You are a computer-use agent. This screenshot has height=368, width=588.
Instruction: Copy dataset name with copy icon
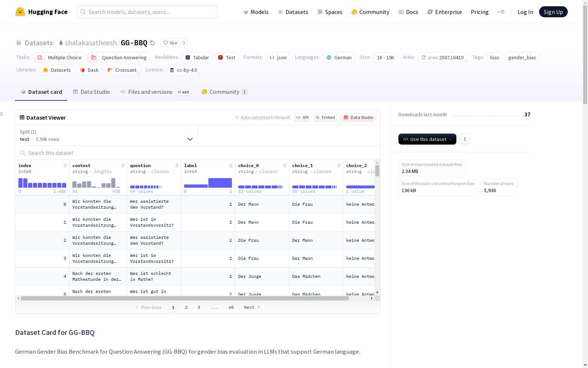pos(152,43)
